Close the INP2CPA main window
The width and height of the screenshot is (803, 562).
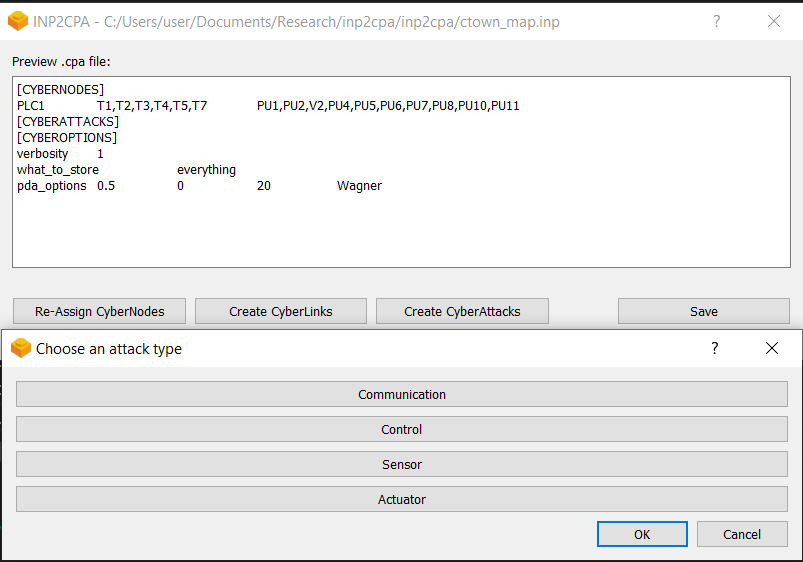tap(774, 21)
